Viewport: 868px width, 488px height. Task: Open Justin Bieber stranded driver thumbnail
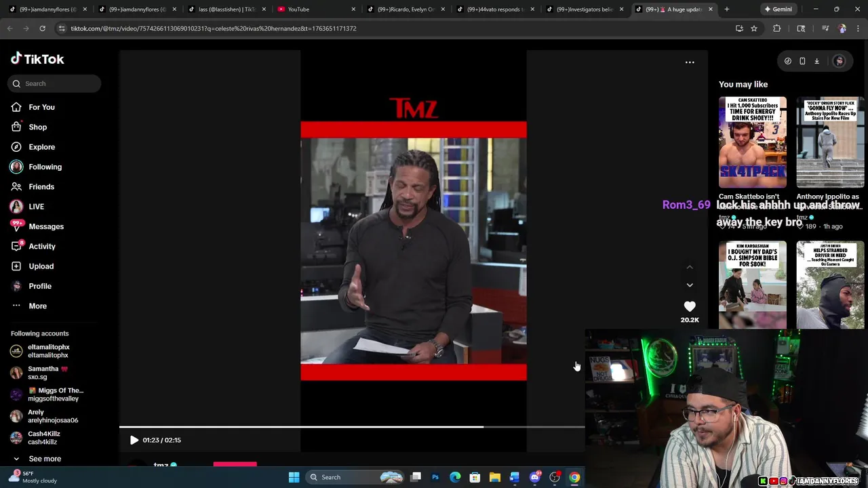pos(830,285)
